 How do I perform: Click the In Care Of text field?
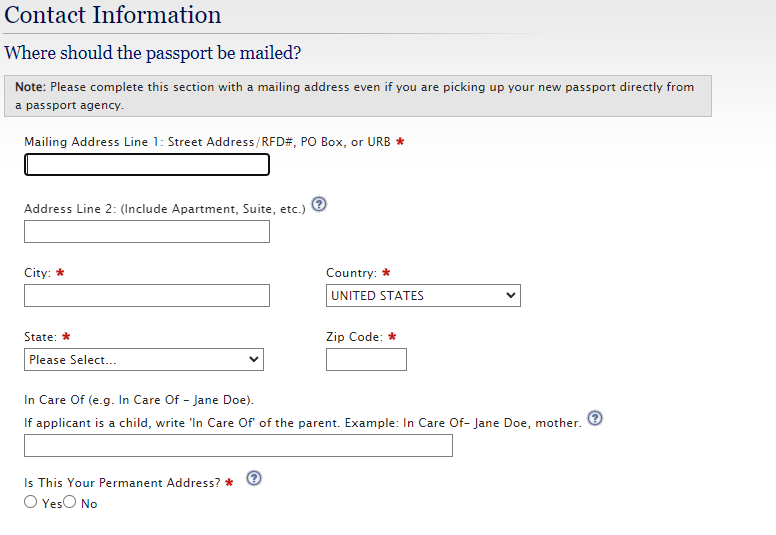pyautogui.click(x=238, y=446)
